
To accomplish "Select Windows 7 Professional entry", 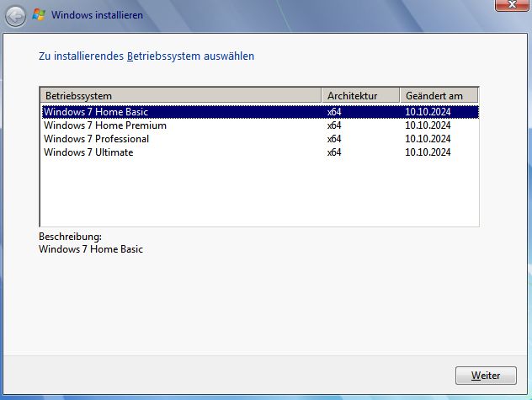I will point(260,139).
